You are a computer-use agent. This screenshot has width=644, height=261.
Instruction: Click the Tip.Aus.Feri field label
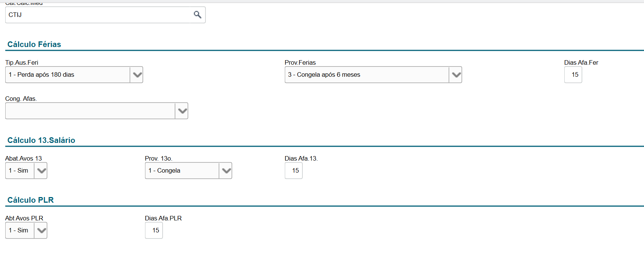click(x=22, y=62)
